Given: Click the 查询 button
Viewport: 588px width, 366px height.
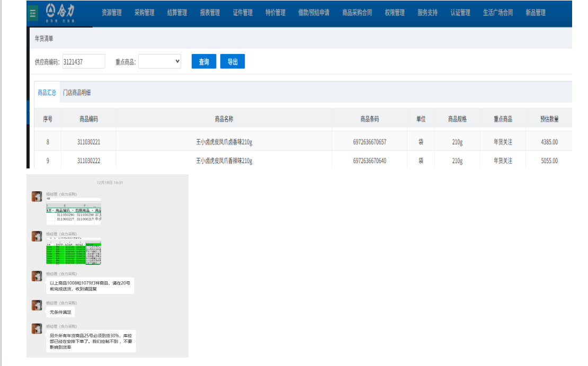Looking at the screenshot, I should (203, 62).
